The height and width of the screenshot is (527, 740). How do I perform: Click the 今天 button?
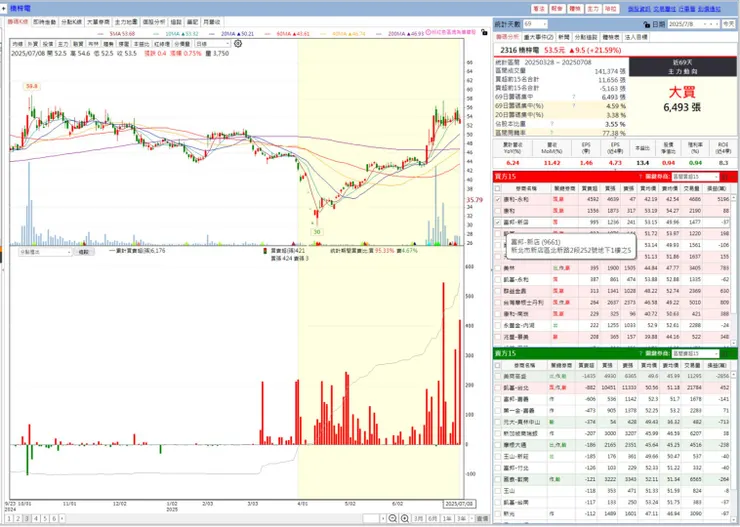(x=728, y=24)
